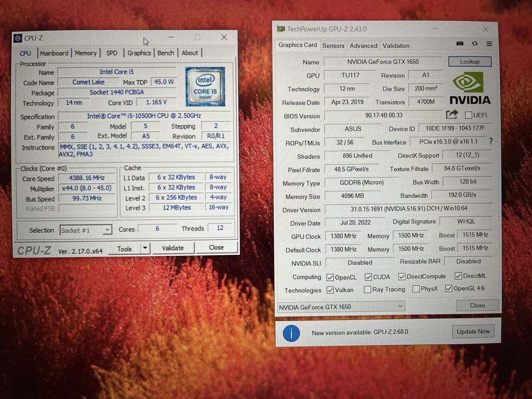
Task: Click the Multiplier value x44.0
Action: click(87, 188)
